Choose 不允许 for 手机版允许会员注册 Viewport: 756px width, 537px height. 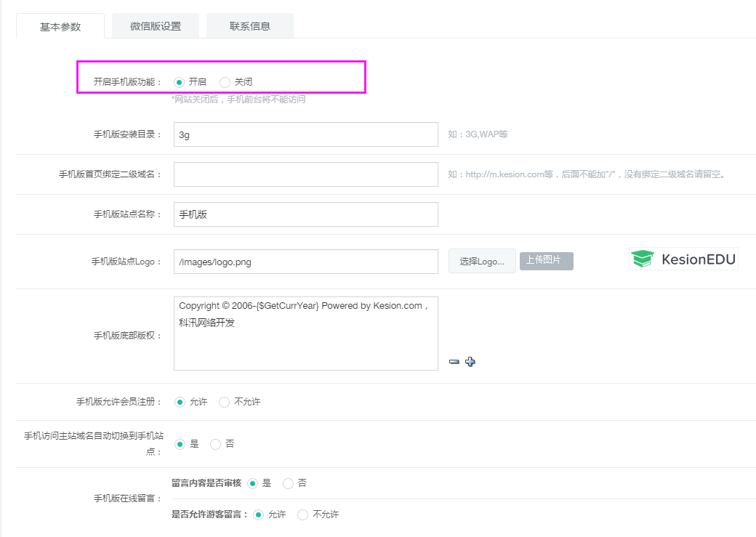pyautogui.click(x=225, y=402)
